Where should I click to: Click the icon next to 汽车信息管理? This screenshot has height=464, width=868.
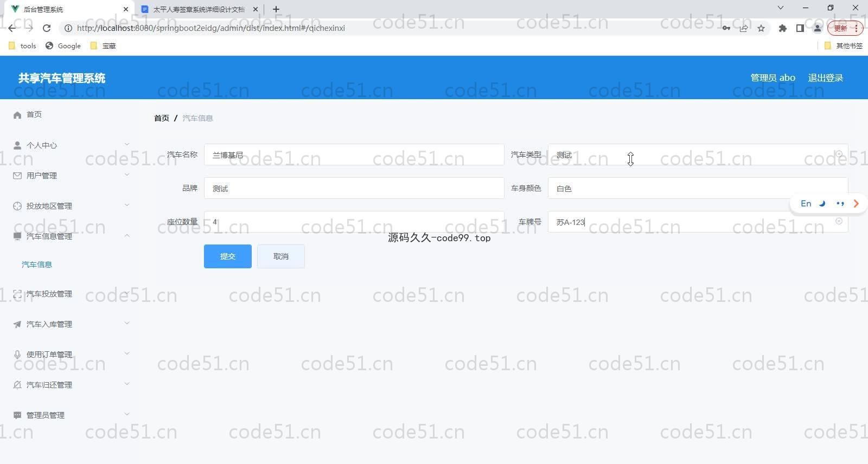pos(17,236)
